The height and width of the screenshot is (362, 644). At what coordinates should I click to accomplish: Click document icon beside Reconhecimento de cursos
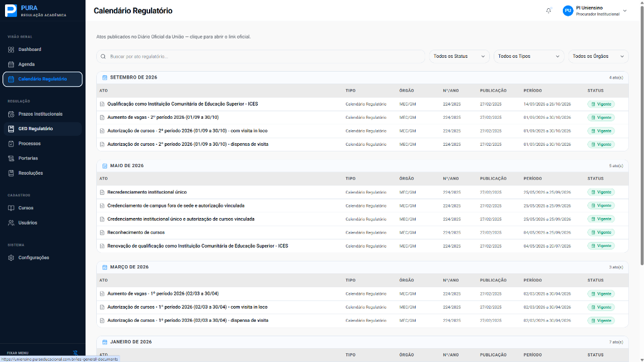click(103, 233)
